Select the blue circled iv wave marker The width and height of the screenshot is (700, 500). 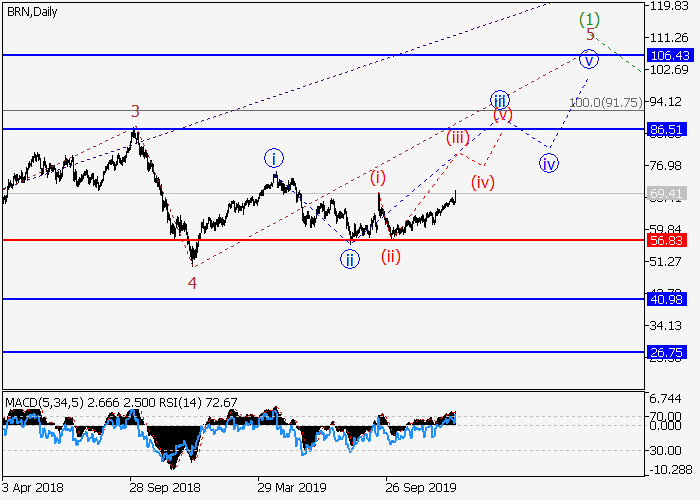pyautogui.click(x=549, y=162)
